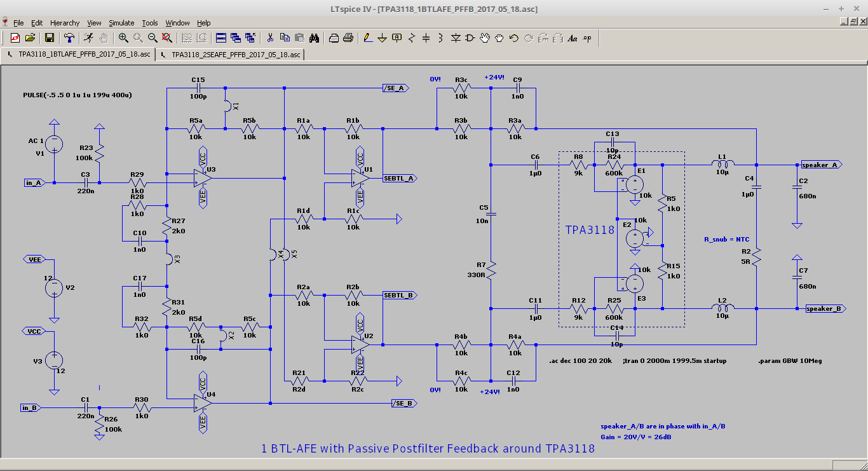Pick the Inductor placement tool
868x471 pixels.
(440, 38)
